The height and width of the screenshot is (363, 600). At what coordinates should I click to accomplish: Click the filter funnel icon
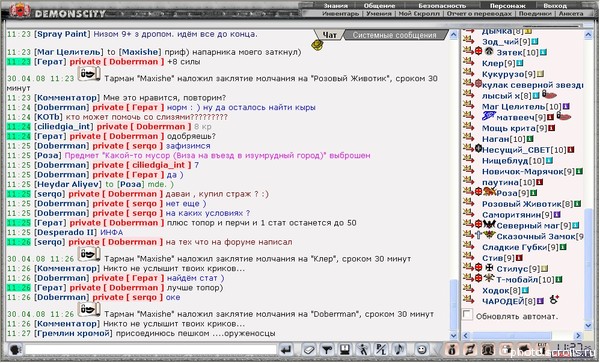(326, 350)
